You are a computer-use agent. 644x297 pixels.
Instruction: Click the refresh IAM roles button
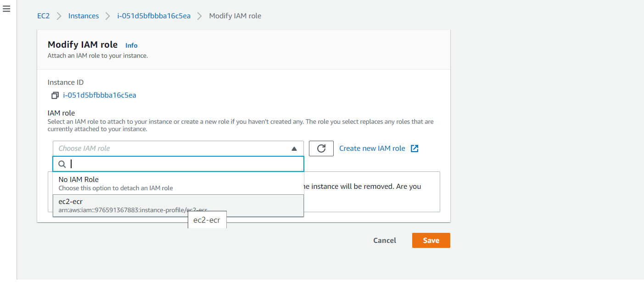tap(321, 148)
